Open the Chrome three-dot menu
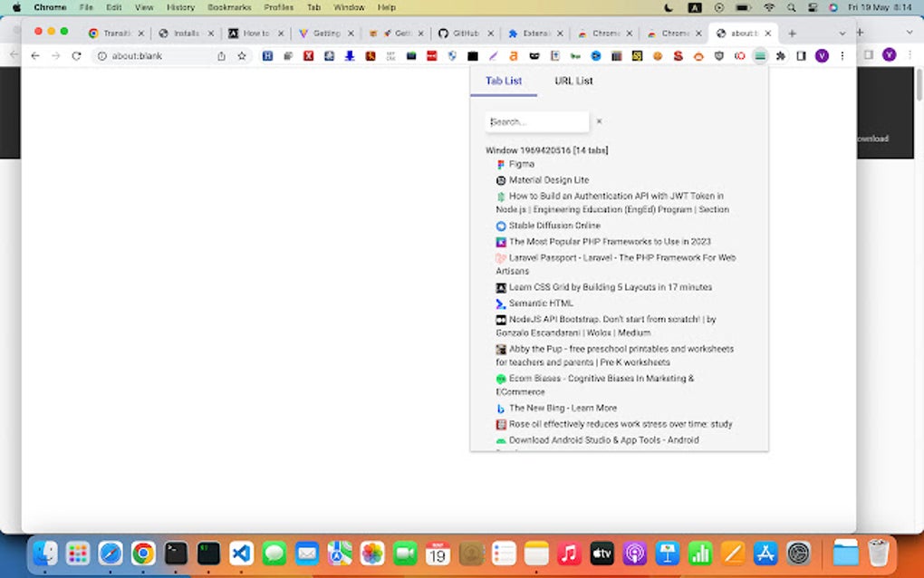924x578 pixels. pyautogui.click(x=842, y=55)
